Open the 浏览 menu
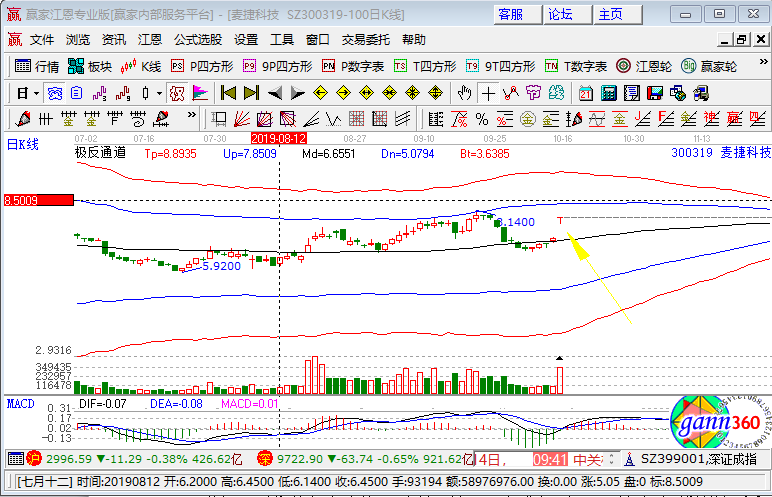 point(78,39)
